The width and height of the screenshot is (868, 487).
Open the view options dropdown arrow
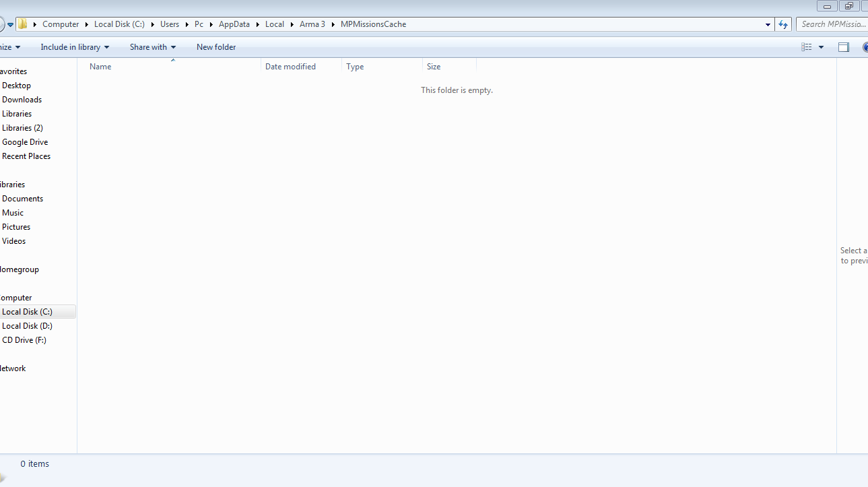(x=821, y=47)
